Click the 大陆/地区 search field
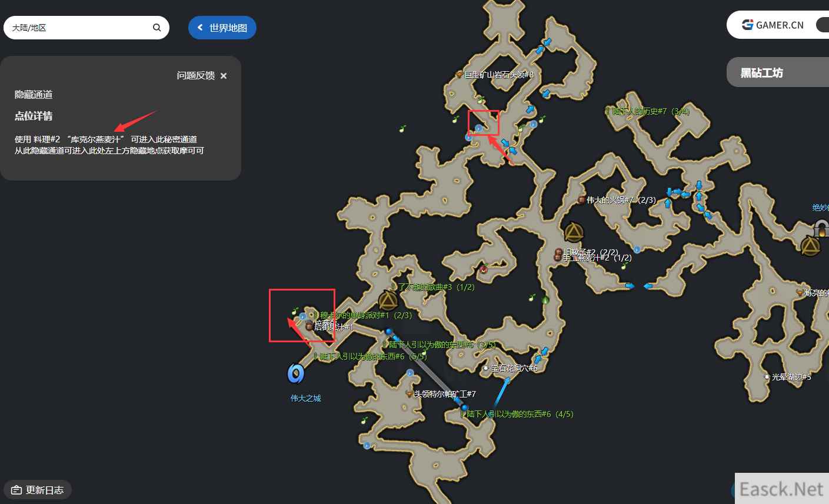Viewport: 829px width, 504px height. (x=86, y=28)
